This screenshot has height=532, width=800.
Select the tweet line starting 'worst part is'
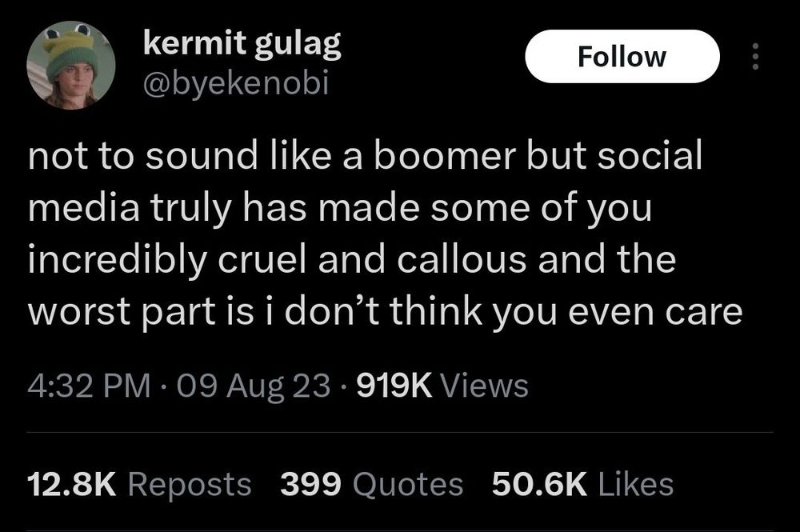386,312
